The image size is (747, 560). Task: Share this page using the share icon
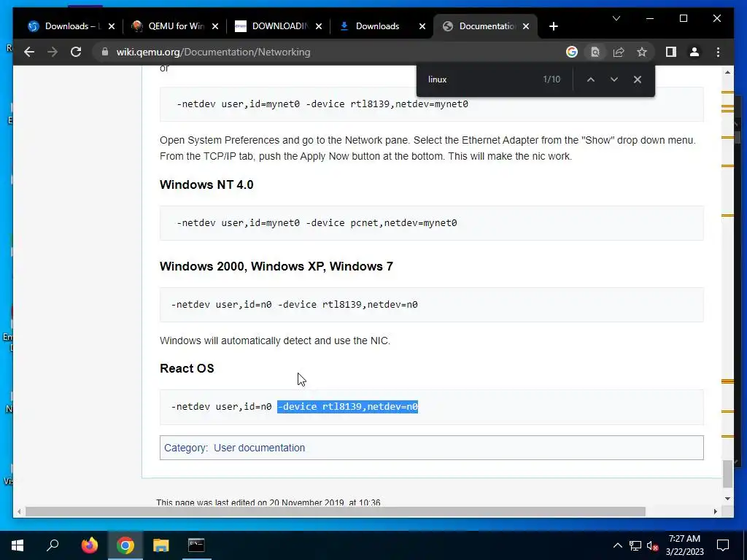[619, 52]
